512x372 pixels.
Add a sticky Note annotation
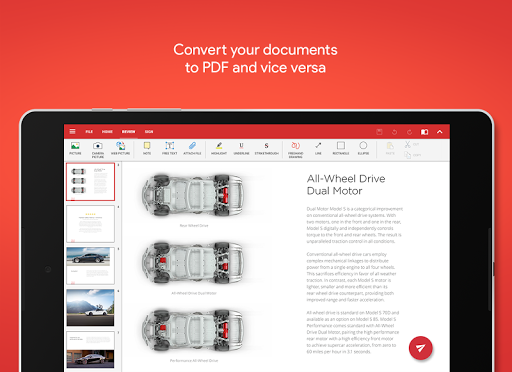(x=147, y=148)
